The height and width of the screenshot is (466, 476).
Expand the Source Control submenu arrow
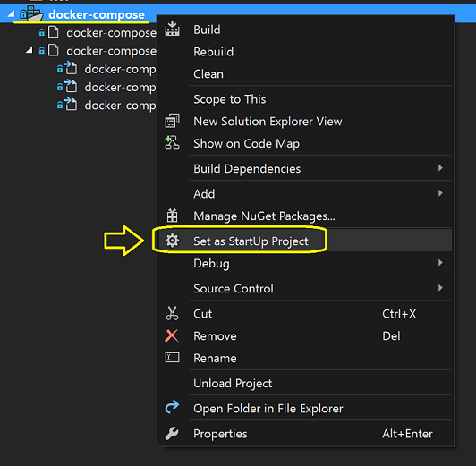click(440, 288)
